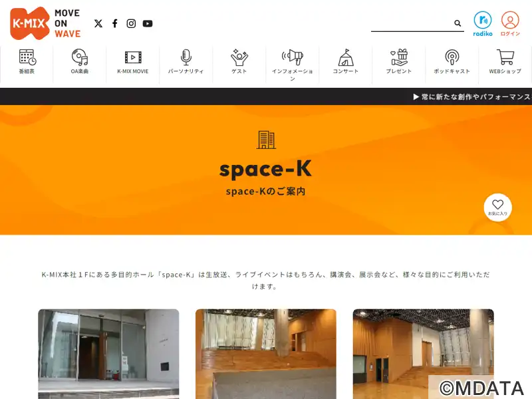Open the Instagram social link
Viewport: 532px width, 399px height.
131,23
